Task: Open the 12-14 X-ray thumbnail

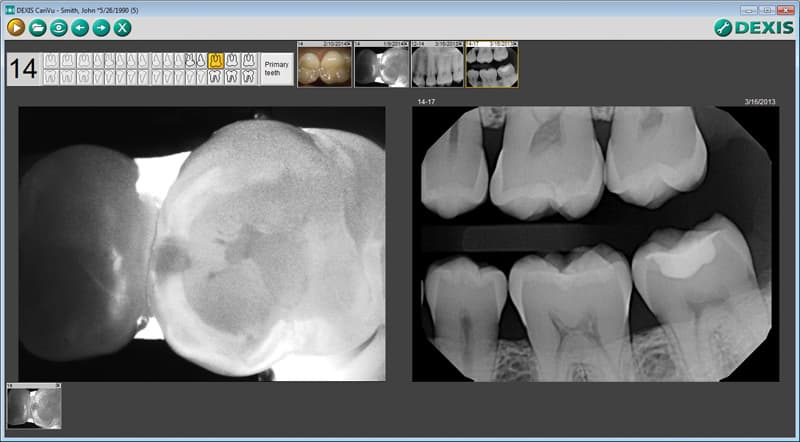Action: tap(437, 65)
